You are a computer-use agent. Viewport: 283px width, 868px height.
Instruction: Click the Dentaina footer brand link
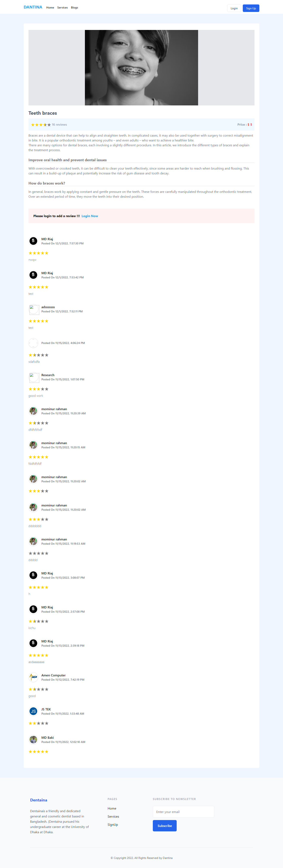[39, 800]
